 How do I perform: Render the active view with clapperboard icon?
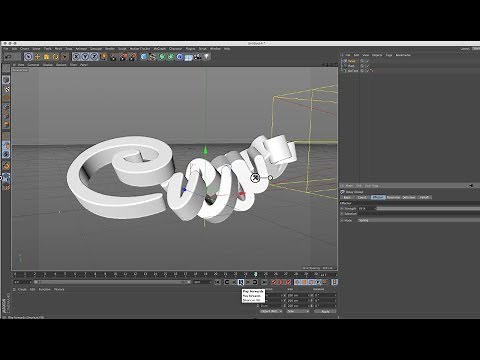coord(114,57)
